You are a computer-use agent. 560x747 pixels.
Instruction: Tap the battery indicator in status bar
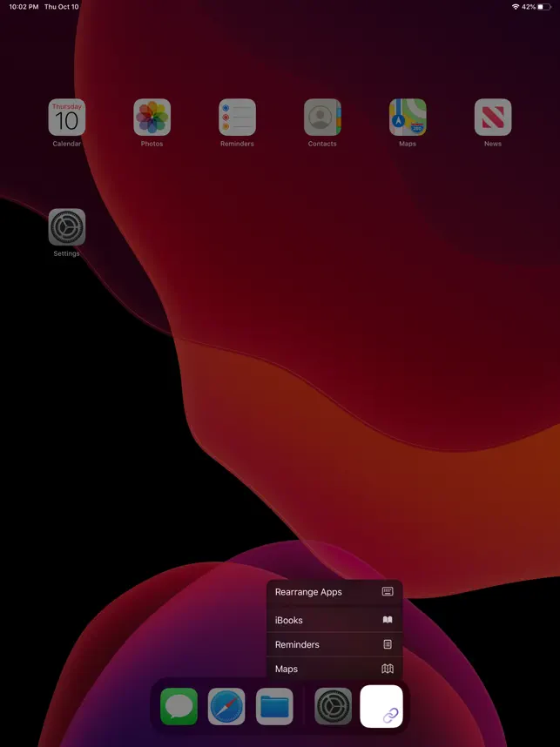tap(544, 7)
